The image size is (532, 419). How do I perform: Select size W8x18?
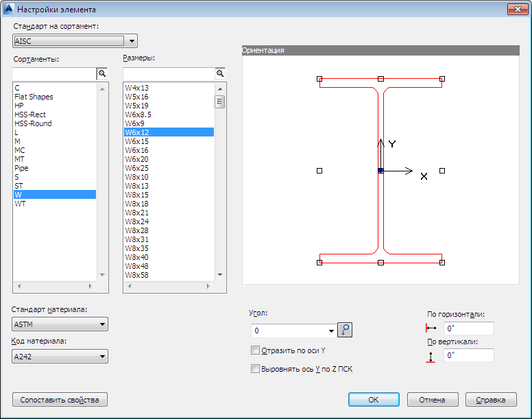tap(169, 204)
